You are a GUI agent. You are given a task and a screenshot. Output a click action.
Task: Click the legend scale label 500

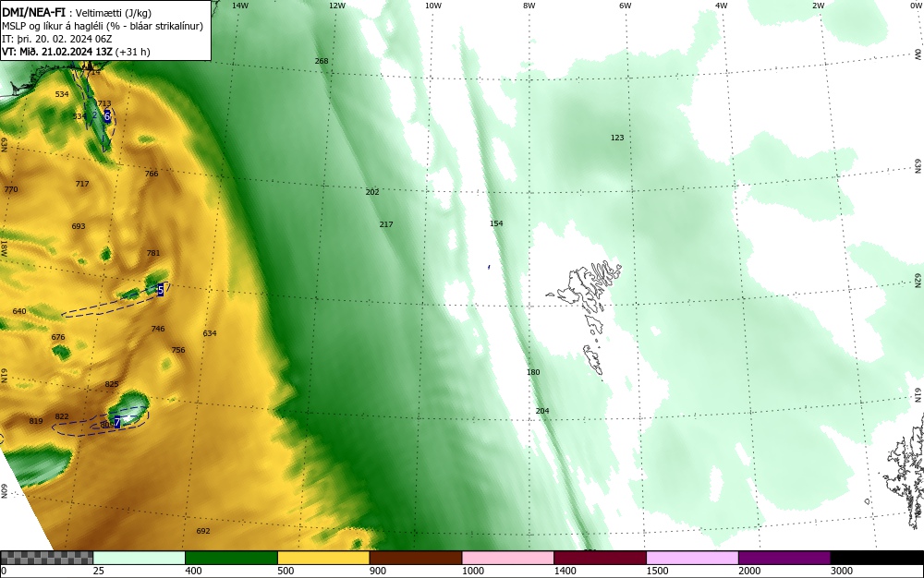click(286, 571)
